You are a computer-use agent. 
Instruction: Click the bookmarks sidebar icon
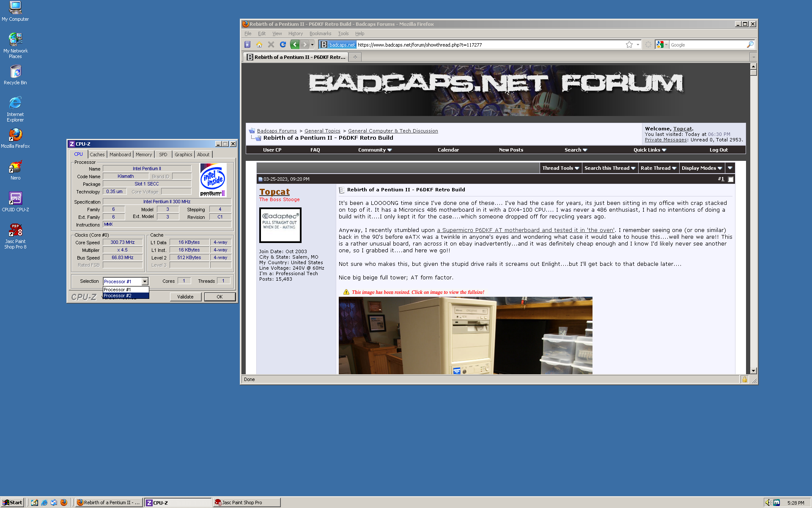coord(247,44)
